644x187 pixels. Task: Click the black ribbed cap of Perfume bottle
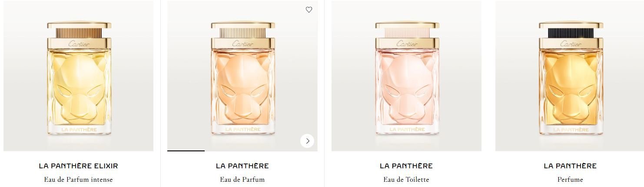pyautogui.click(x=571, y=33)
